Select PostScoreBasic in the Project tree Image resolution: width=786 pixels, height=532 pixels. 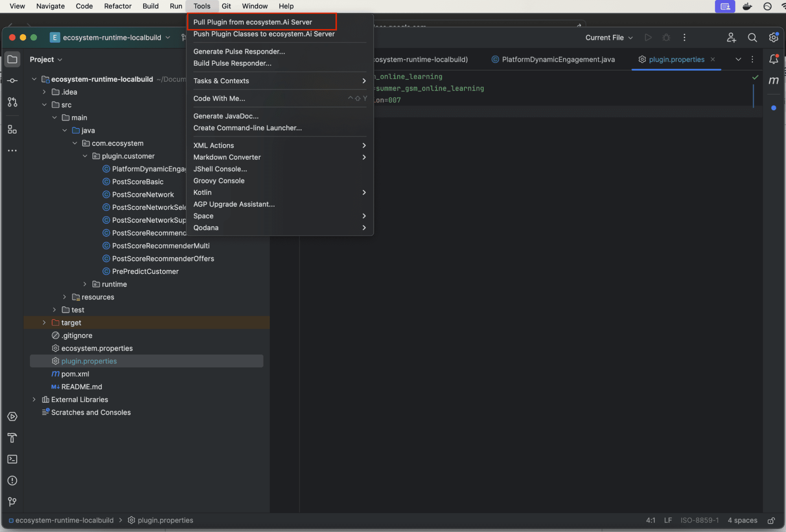click(138, 182)
